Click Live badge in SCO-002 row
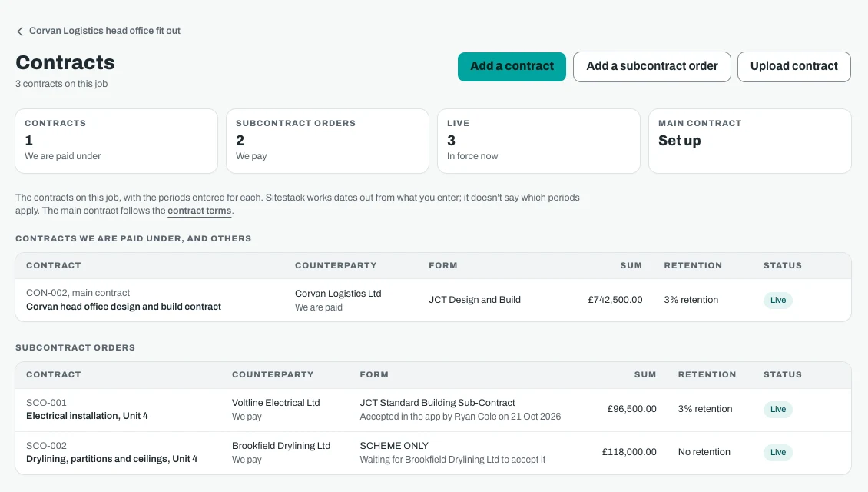 coord(778,453)
